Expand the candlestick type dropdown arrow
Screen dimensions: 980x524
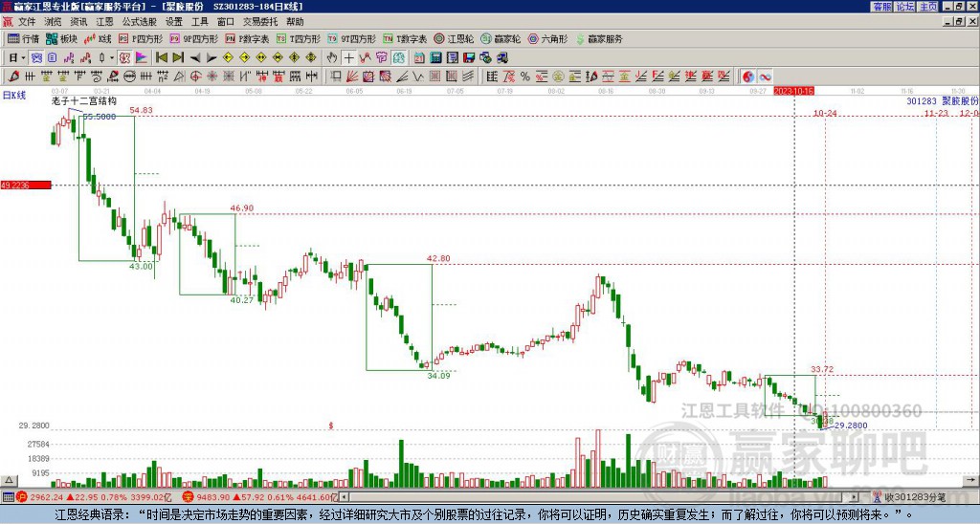tap(112, 58)
